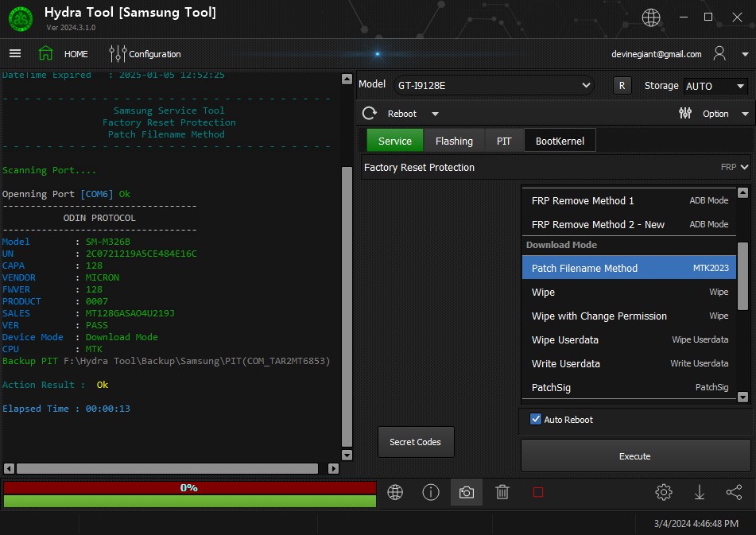
Task: Click the 0% progress bar
Action: pos(189,488)
